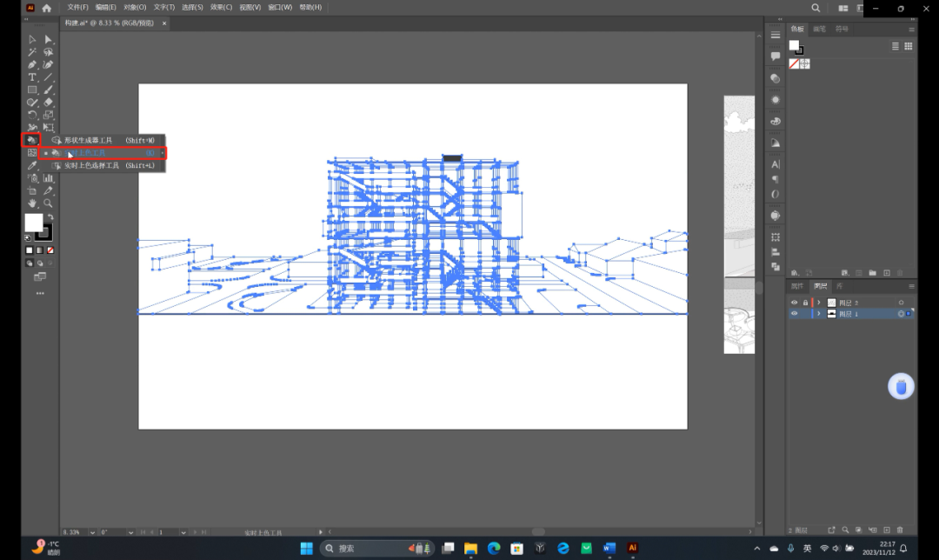Select the Curvature tool

[49, 64]
